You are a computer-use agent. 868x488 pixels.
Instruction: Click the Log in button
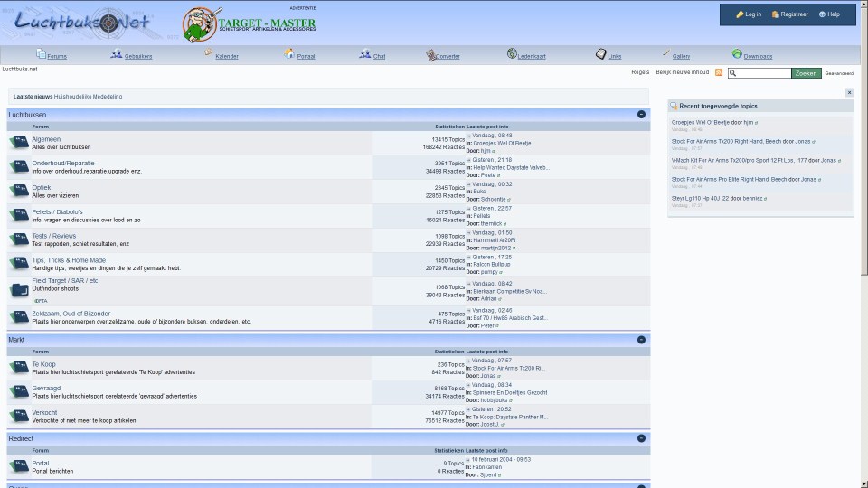[749, 14]
